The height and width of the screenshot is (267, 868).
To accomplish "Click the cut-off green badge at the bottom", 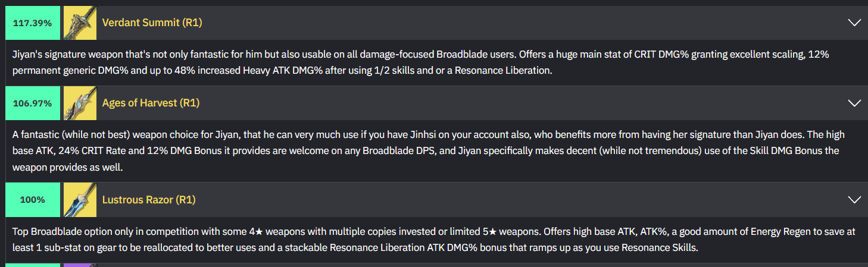I will pos(32,265).
